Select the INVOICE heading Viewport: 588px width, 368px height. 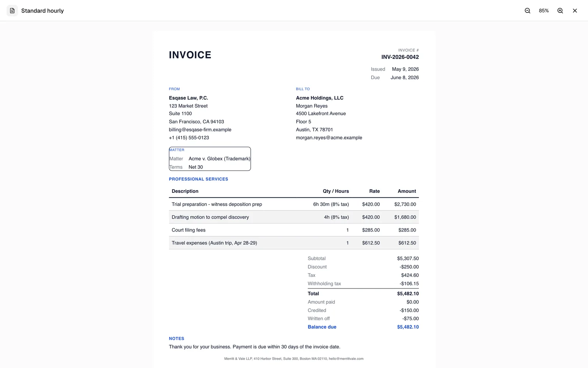(190, 55)
